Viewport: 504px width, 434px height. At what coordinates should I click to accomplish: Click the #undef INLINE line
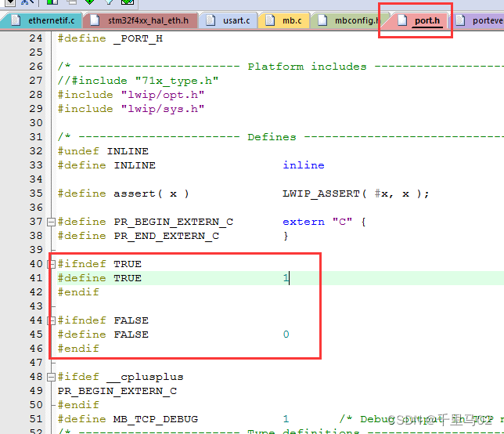(103, 151)
